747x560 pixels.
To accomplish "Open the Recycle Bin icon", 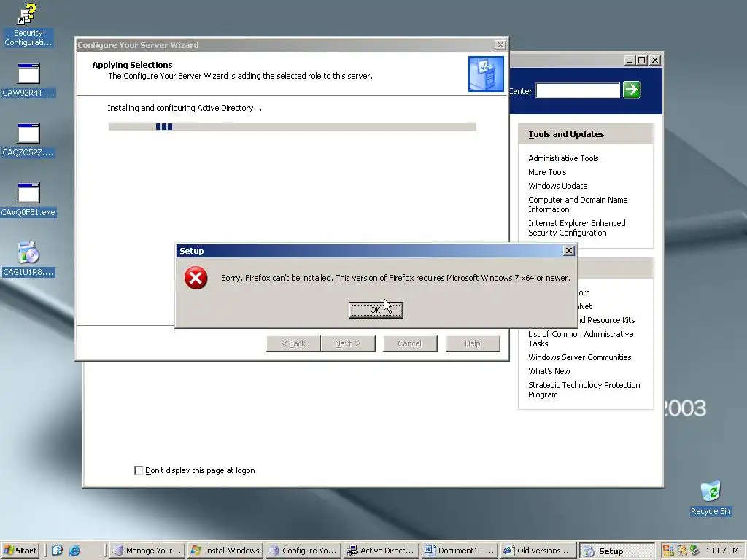I will [x=711, y=498].
